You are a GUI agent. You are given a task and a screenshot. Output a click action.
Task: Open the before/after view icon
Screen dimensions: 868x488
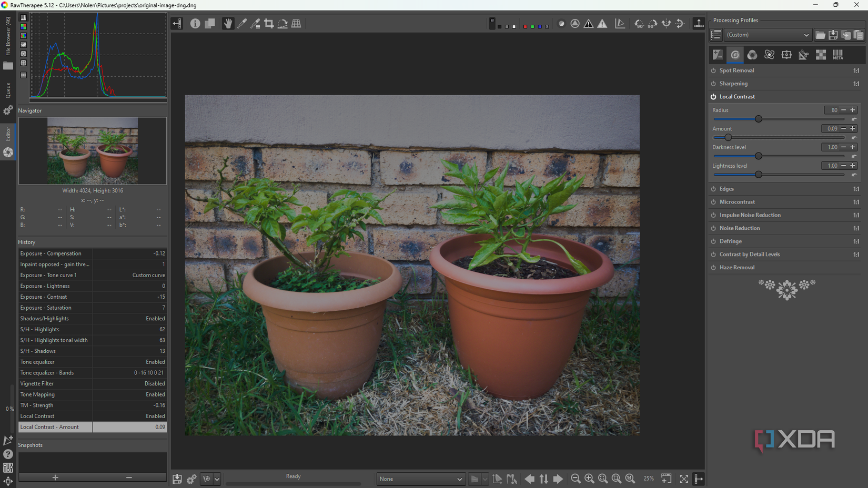[209, 24]
